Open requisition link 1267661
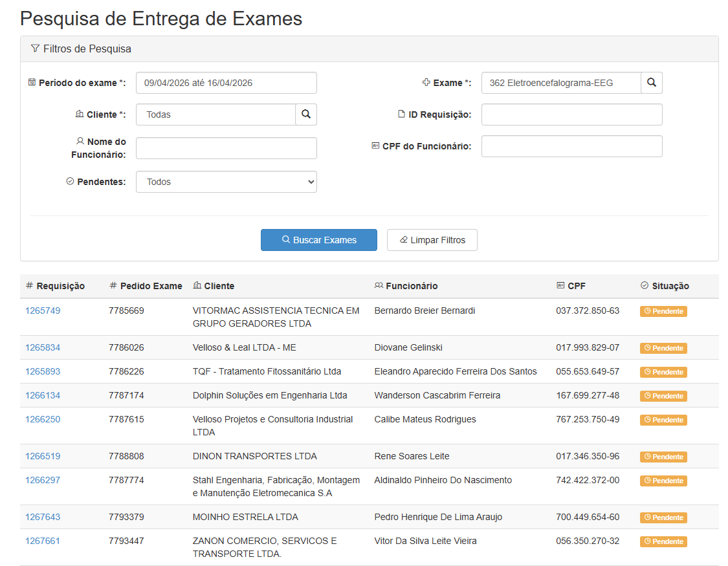728x566 pixels. coord(43,541)
